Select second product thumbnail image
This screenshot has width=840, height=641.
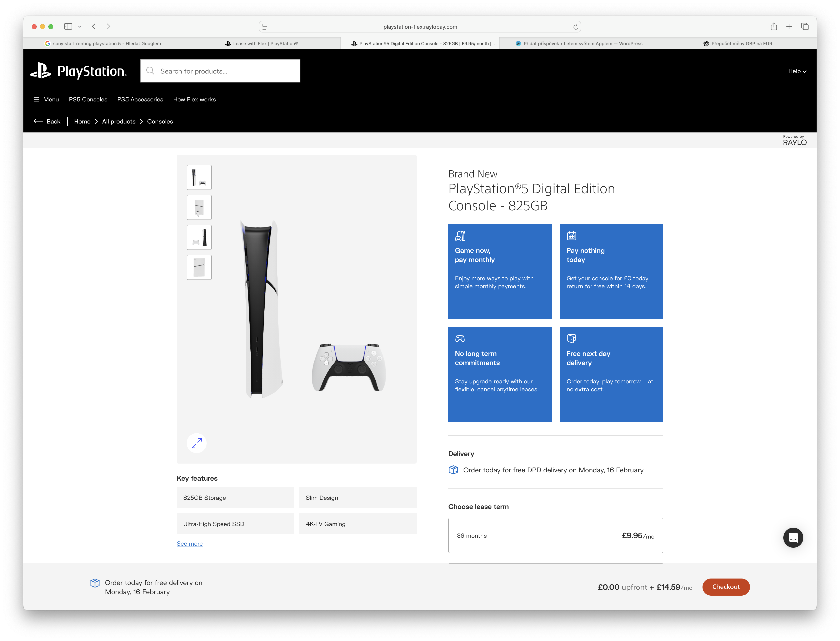[x=199, y=207]
